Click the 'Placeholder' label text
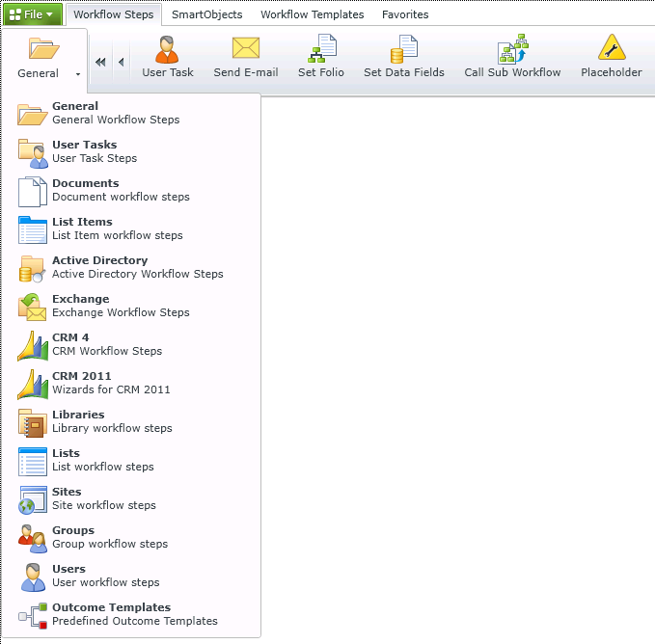The width and height of the screenshot is (655, 644). tap(612, 72)
